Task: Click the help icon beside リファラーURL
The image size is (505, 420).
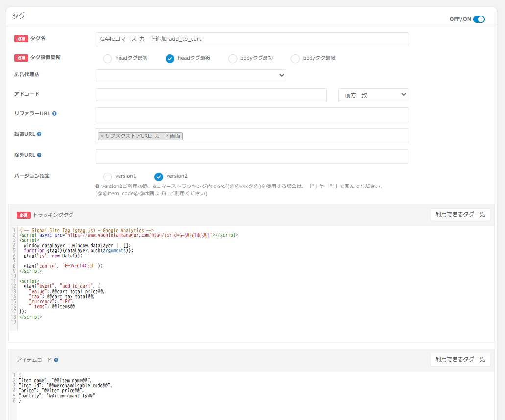Action: point(54,113)
